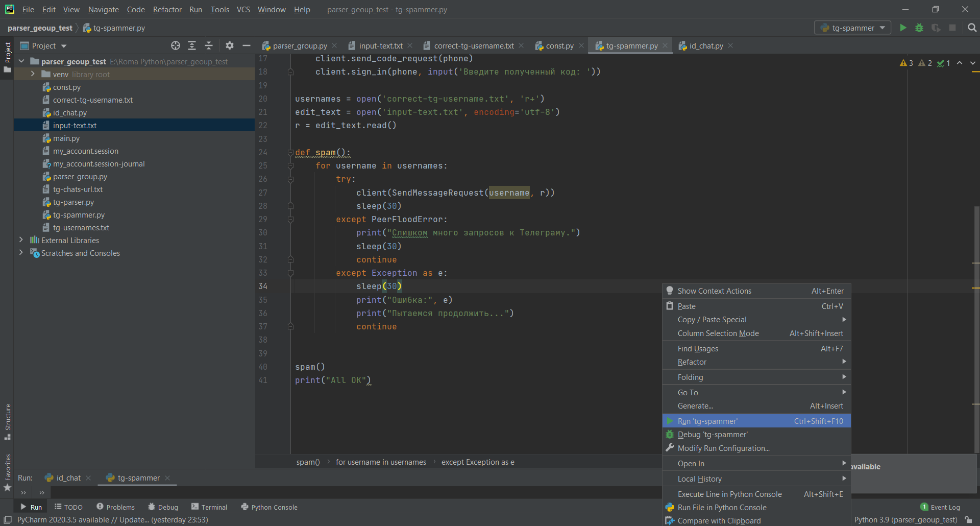Switch to id_chat.py editor tab
This screenshot has height=526, width=980.
(x=706, y=45)
